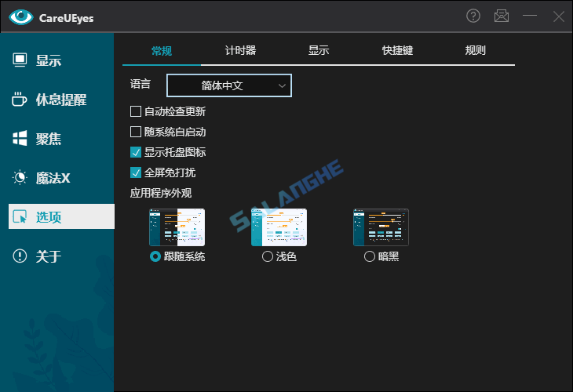The height and width of the screenshot is (392, 573).
Task: Click the 暗黑 dark theme preview thumbnail
Action: tap(381, 227)
